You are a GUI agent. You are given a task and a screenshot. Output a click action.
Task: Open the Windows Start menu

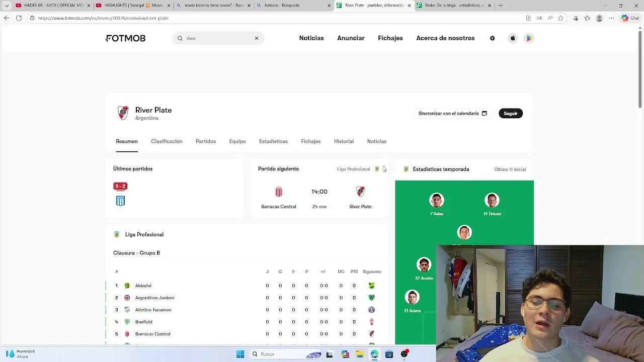(x=240, y=354)
